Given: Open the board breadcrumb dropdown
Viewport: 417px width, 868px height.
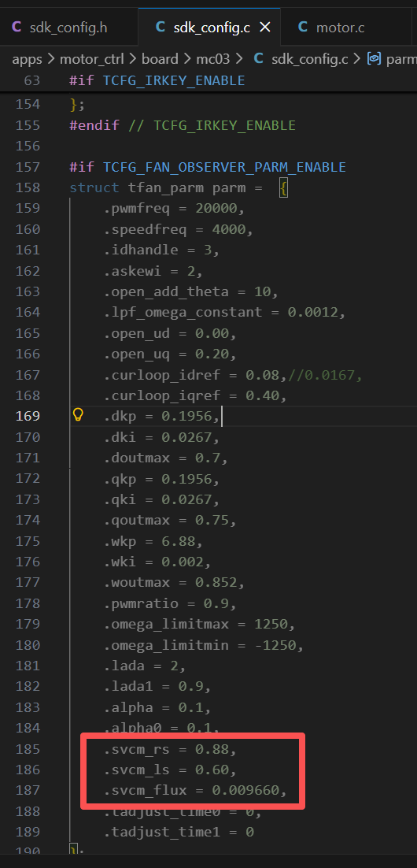Looking at the screenshot, I should pos(160,59).
